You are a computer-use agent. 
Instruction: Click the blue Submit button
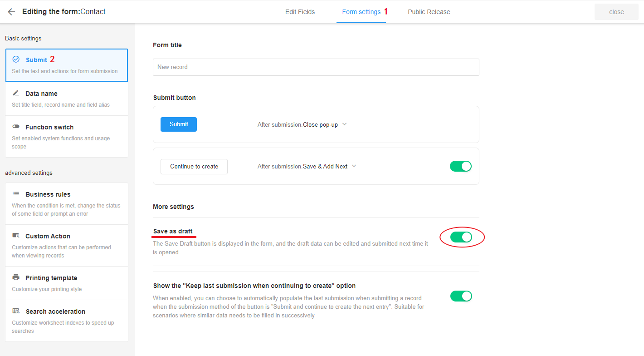(179, 124)
